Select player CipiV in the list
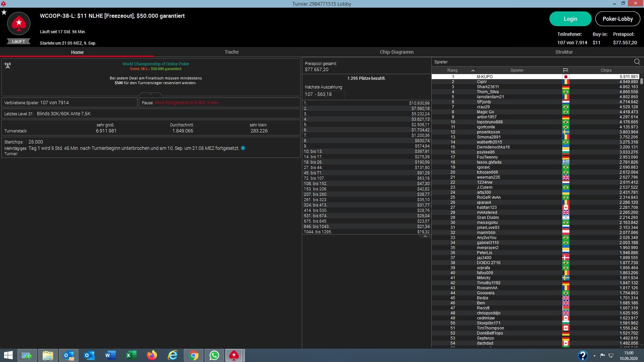The image size is (644, 362). 482,82
